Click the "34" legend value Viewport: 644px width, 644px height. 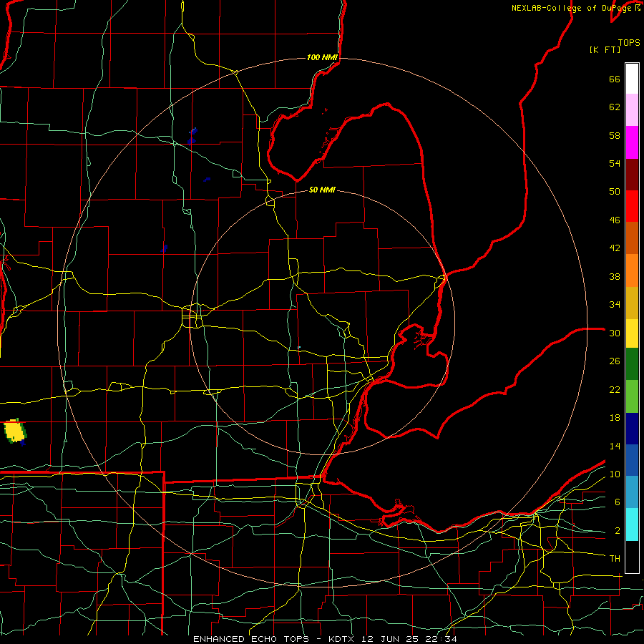tap(615, 305)
